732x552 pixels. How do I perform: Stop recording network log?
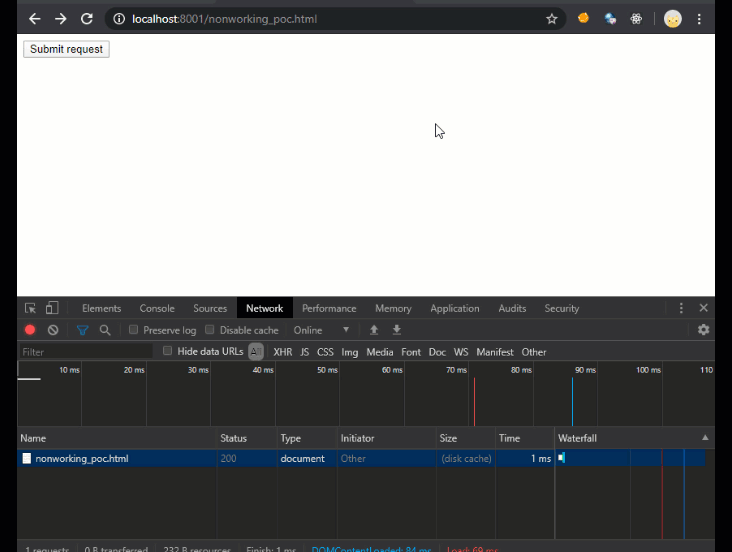[x=30, y=330]
